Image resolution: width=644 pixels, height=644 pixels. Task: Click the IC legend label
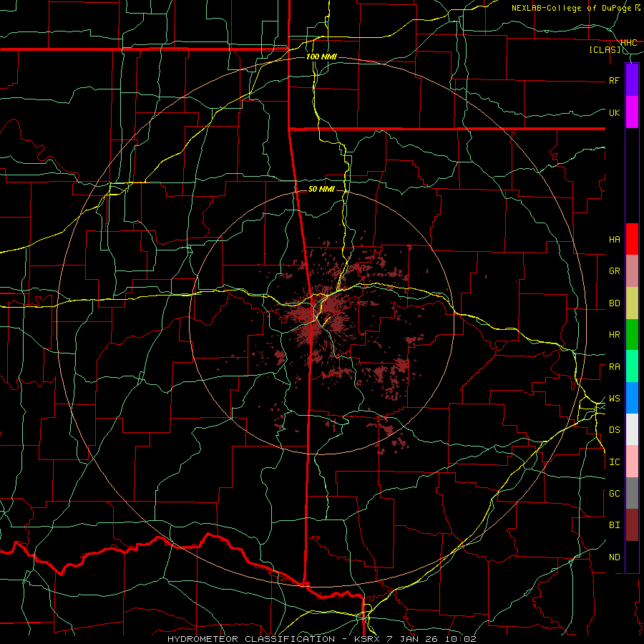click(614, 462)
